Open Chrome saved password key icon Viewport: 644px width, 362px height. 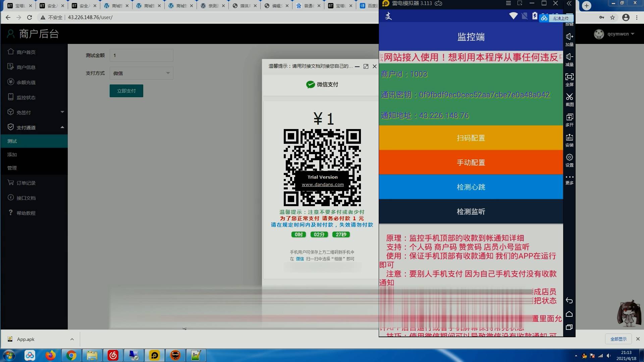point(602,17)
